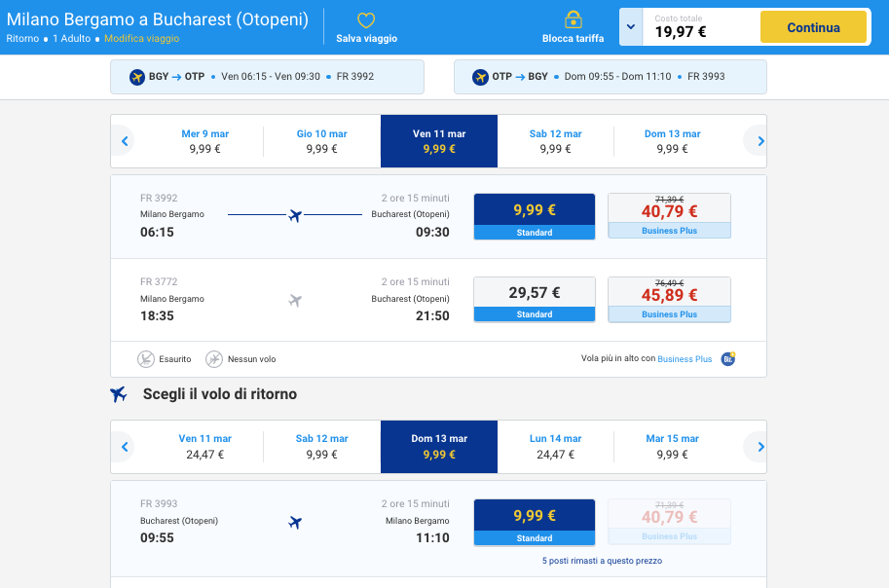Expand the total cost dropdown arrow
The width and height of the screenshot is (889, 588).
click(631, 27)
